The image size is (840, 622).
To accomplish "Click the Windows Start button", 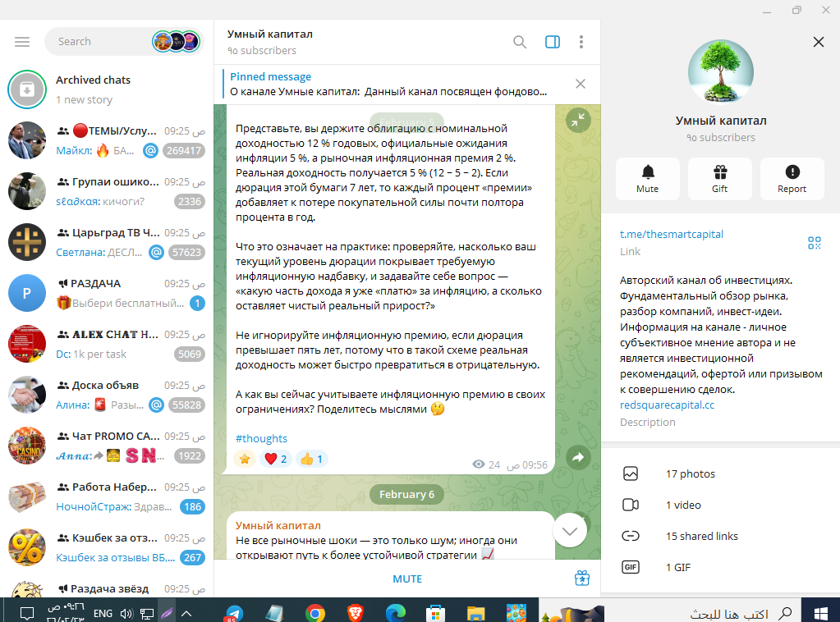I will (x=821, y=614).
